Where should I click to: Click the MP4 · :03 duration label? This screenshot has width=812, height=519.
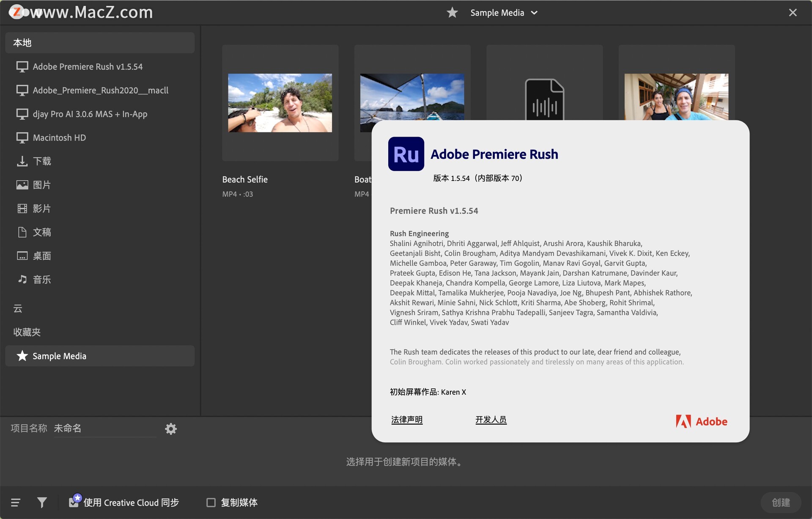tap(238, 194)
